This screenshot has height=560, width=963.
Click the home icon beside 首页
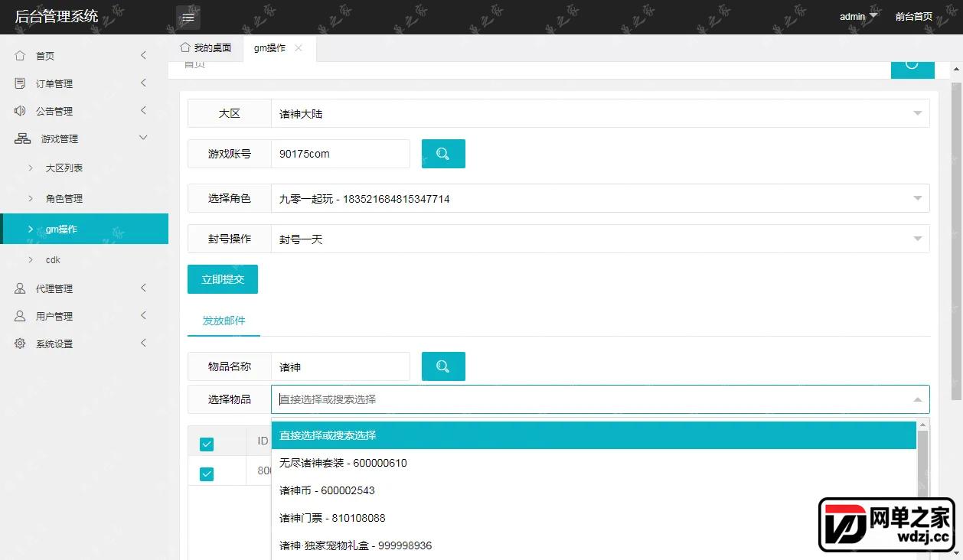tap(20, 56)
